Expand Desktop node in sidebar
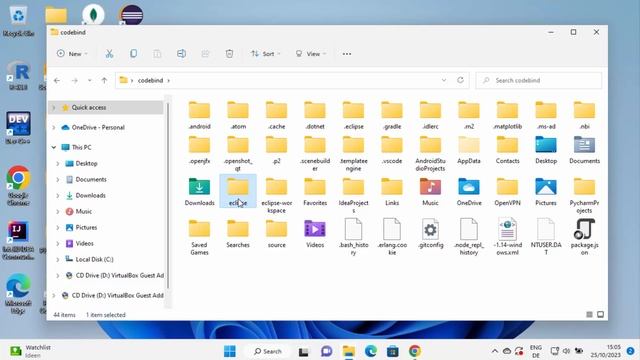Image resolution: width=640 pixels, height=360 pixels. pos(58,163)
